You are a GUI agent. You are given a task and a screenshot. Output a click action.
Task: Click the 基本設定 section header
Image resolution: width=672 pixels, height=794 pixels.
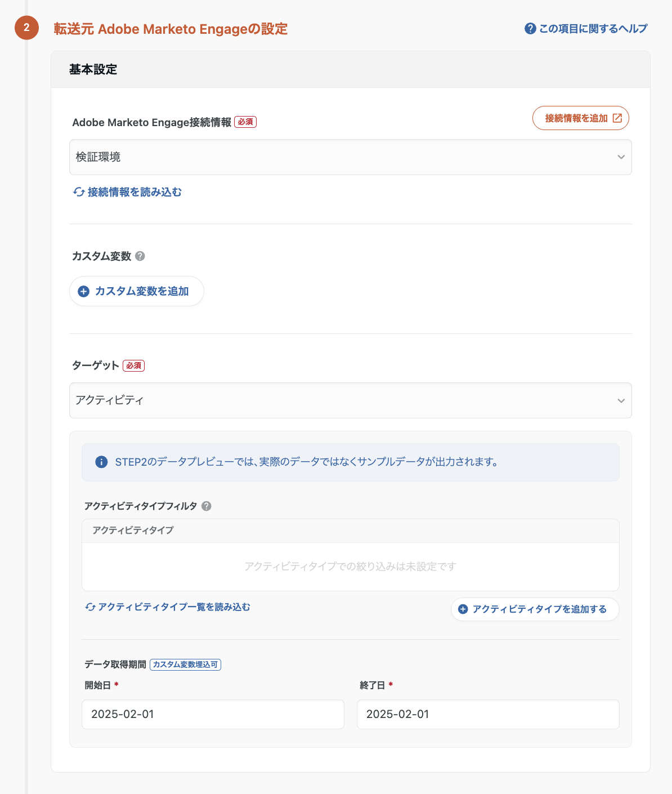[x=350, y=69]
